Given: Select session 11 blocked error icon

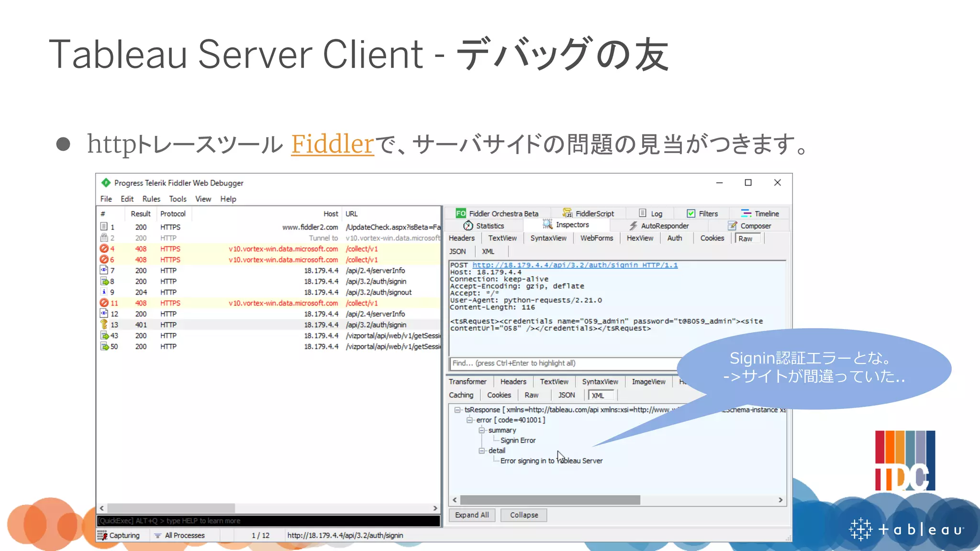Looking at the screenshot, I should [x=104, y=303].
